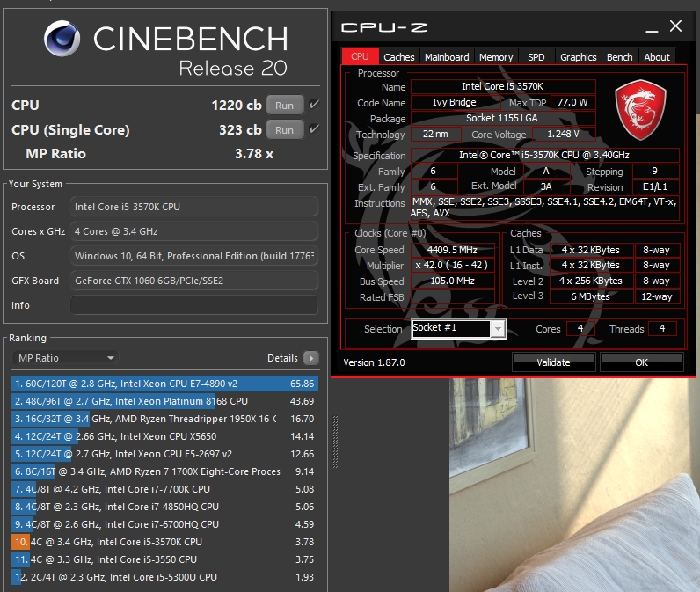700x592 pixels.
Task: Switch to the Caches tab
Action: (x=399, y=57)
